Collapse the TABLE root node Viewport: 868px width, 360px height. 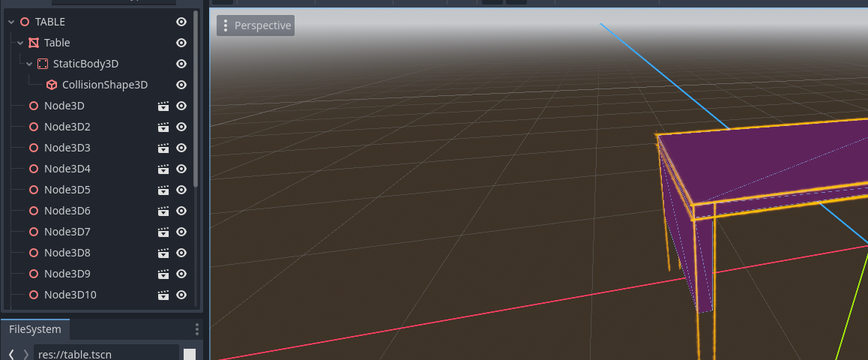point(11,22)
